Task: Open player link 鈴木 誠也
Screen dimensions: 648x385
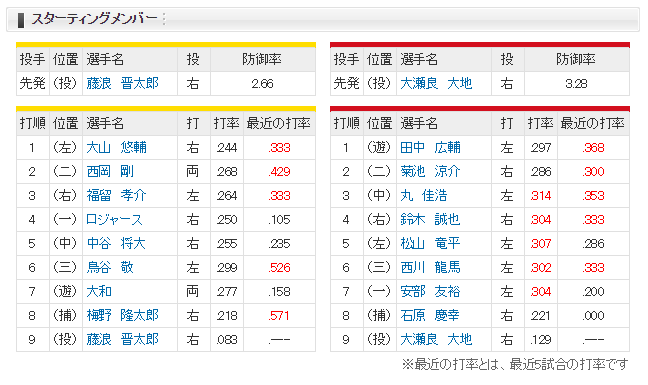Action: click(430, 219)
